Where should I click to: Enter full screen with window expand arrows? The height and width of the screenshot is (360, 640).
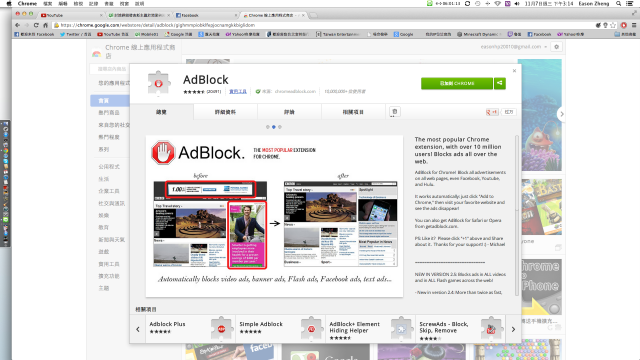point(634,13)
